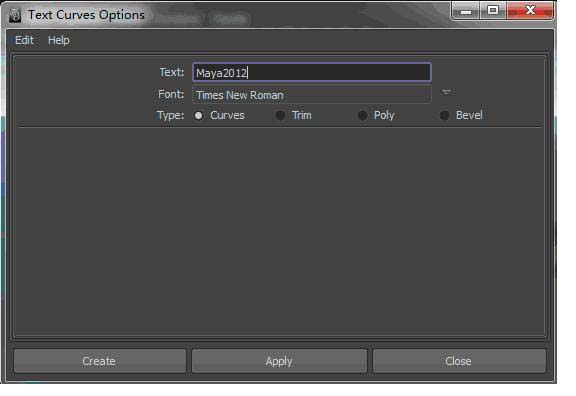
Task: Maximize the Text Curves Options window
Action: pyautogui.click(x=493, y=10)
